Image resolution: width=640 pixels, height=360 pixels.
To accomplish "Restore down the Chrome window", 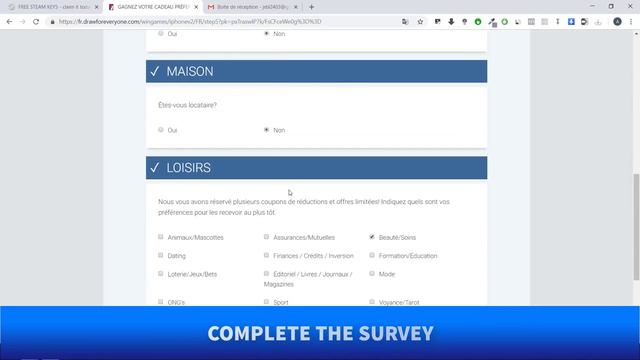I will click(x=611, y=6).
